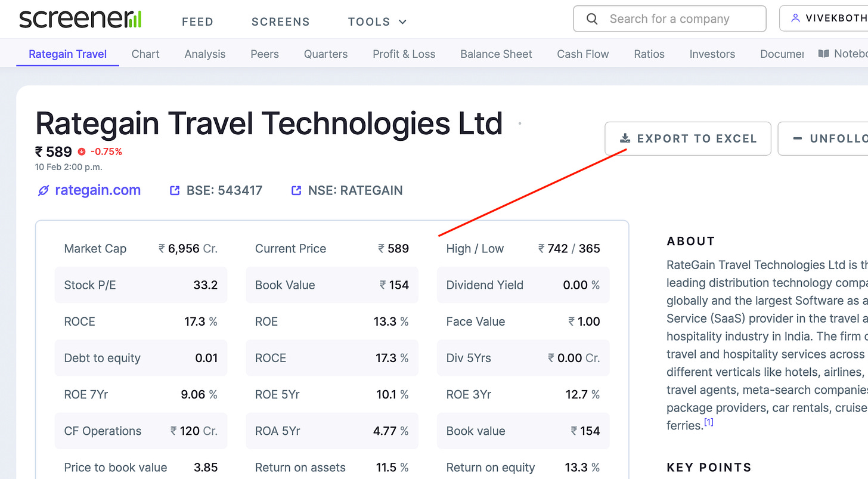This screenshot has width=868, height=479.
Task: Switch to the Balance Sheet tab
Action: click(x=496, y=54)
